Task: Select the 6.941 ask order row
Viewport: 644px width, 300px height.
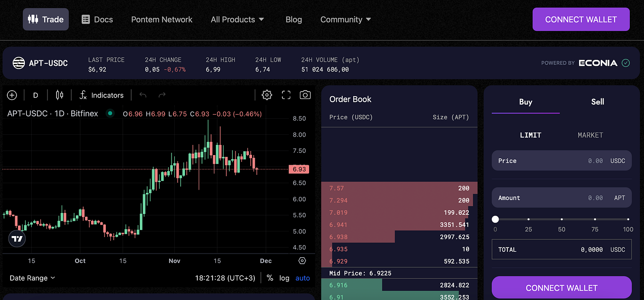Action: 399,225
